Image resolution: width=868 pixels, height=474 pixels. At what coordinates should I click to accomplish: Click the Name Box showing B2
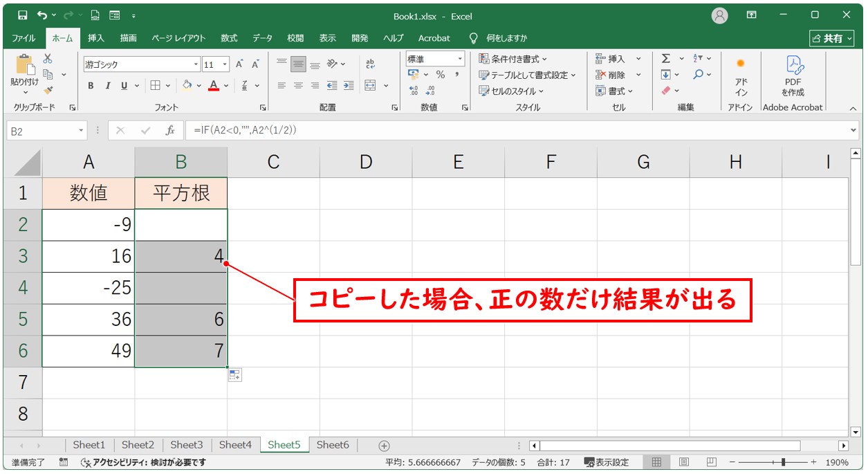coord(41,129)
